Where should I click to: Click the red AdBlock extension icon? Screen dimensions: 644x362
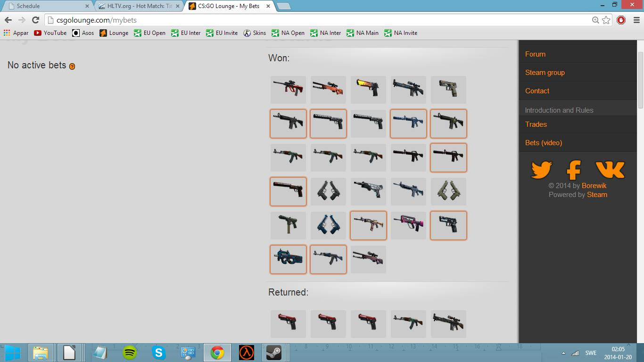(x=621, y=20)
